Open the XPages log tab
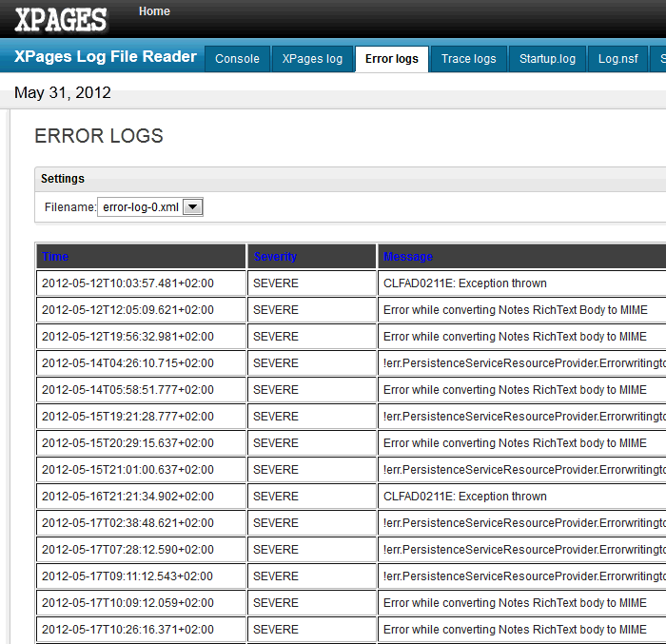The image size is (666, 644). pyautogui.click(x=312, y=59)
